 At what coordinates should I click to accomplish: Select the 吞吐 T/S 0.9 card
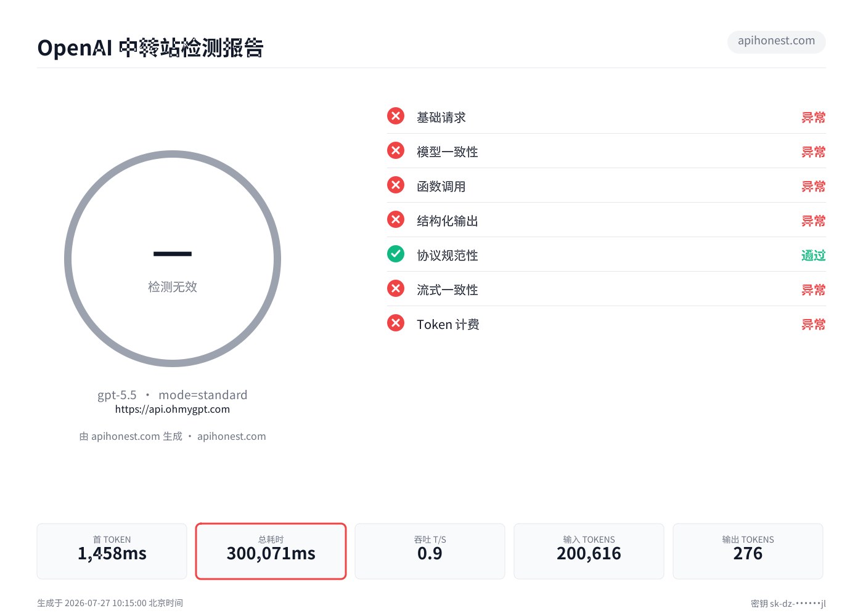point(430,551)
